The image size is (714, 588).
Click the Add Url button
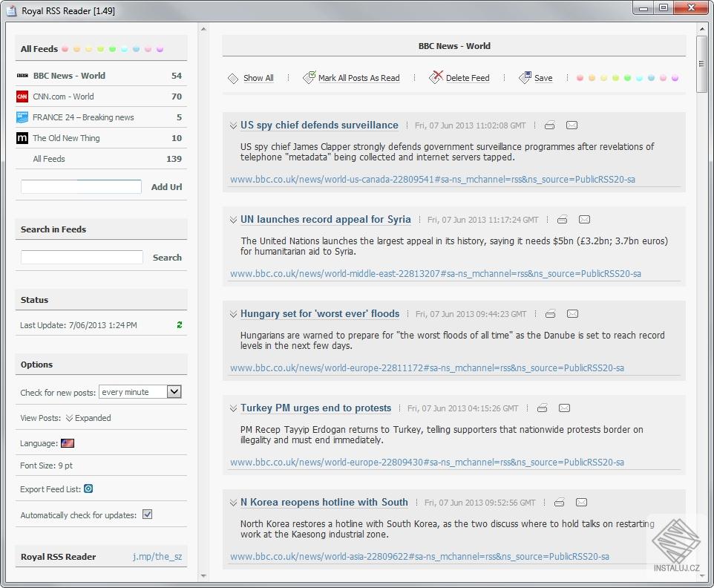click(x=167, y=187)
